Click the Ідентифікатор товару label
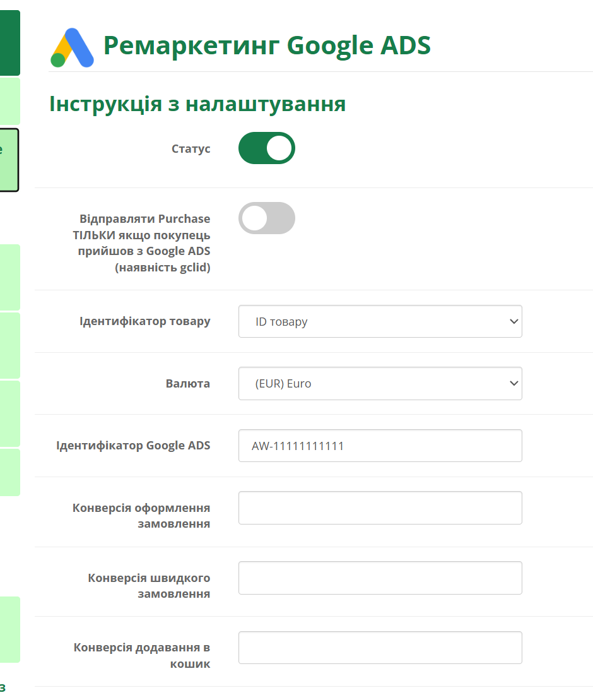Viewport: 593px width, 700px height. coord(144,321)
